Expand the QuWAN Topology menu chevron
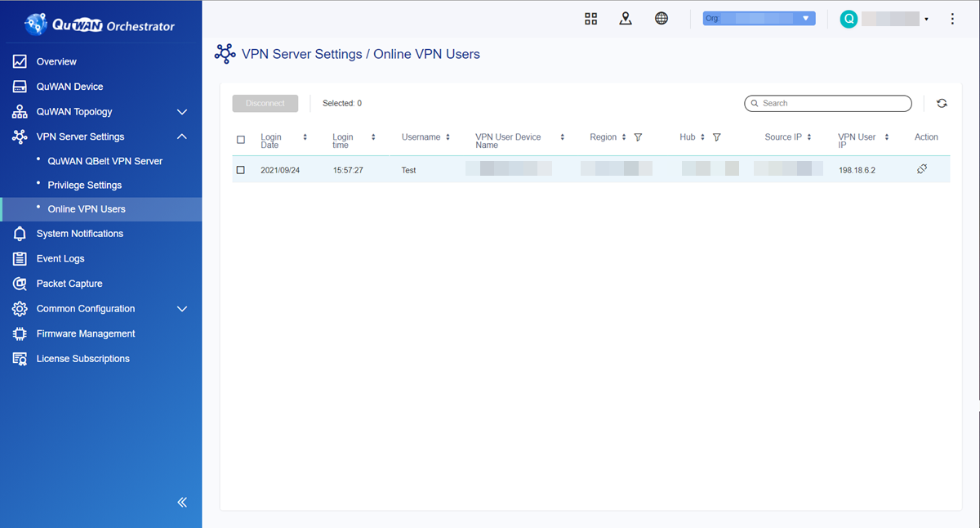The height and width of the screenshot is (528, 980). (x=182, y=112)
